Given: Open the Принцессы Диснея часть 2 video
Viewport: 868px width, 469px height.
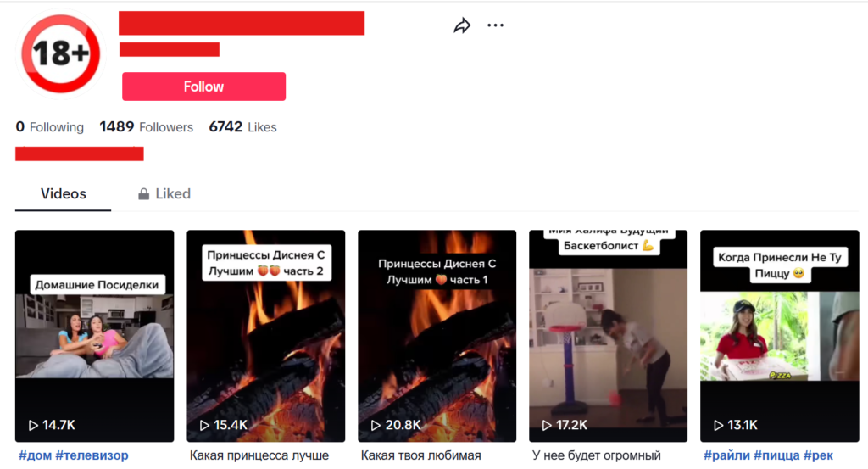Looking at the screenshot, I should [265, 336].
